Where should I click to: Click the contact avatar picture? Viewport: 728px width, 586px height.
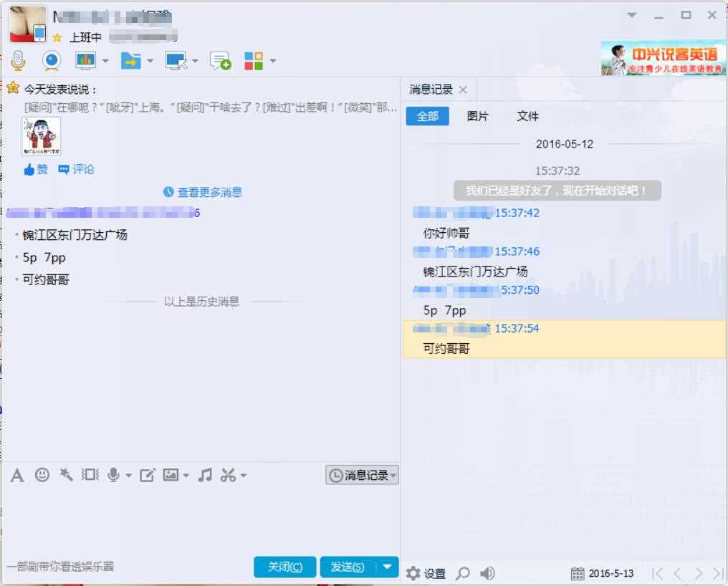pos(28,24)
